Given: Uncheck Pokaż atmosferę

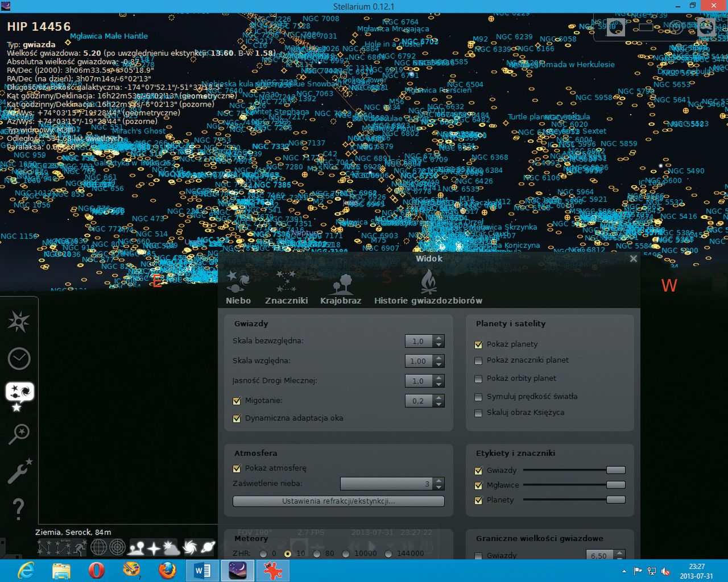Looking at the screenshot, I should click(x=237, y=469).
